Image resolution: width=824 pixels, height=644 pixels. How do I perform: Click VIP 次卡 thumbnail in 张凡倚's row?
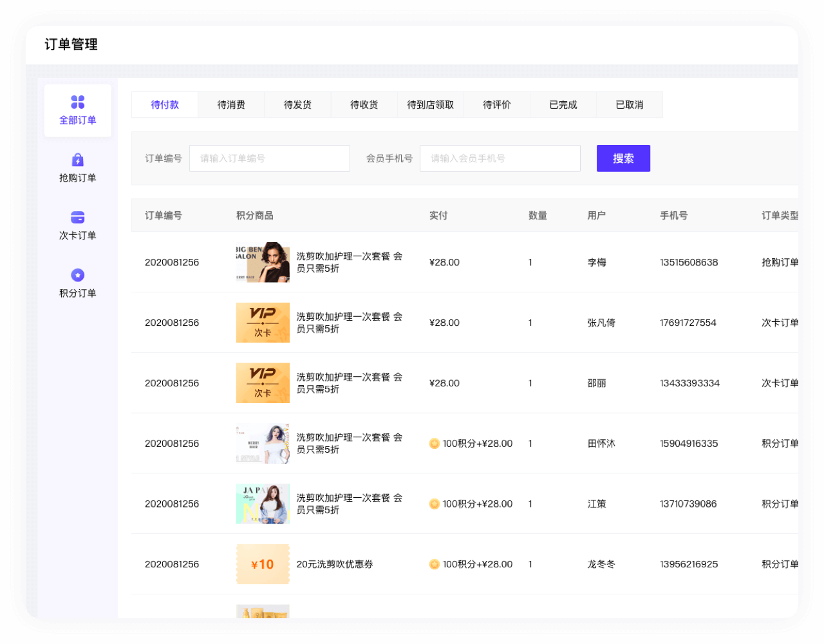[x=263, y=323]
